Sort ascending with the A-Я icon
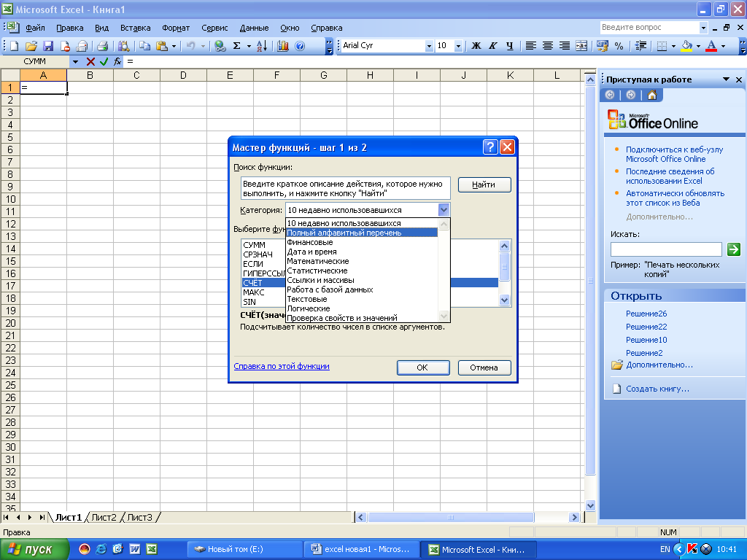 click(262, 46)
